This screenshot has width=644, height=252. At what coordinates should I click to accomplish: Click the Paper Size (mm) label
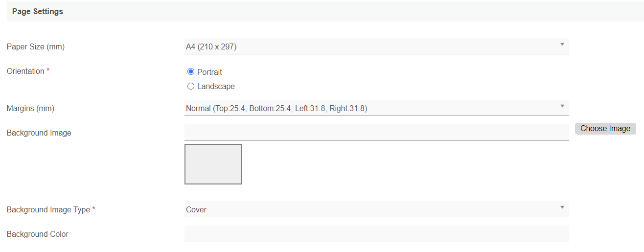[x=36, y=47]
